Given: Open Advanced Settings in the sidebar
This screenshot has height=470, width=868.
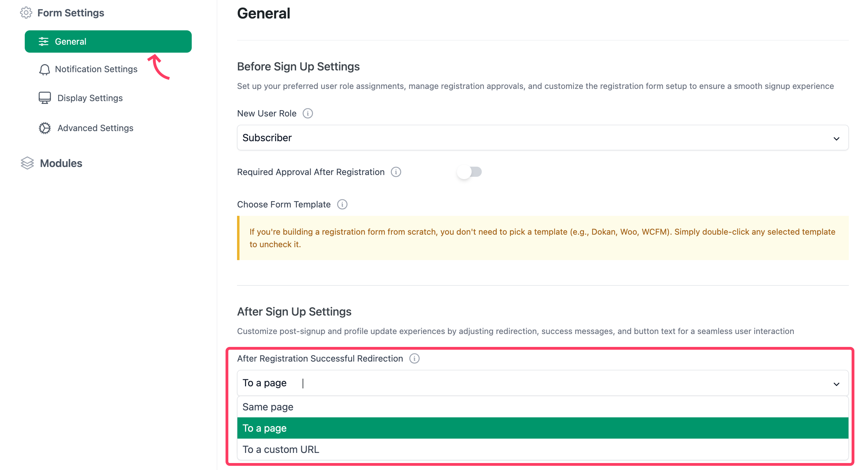Looking at the screenshot, I should point(96,128).
